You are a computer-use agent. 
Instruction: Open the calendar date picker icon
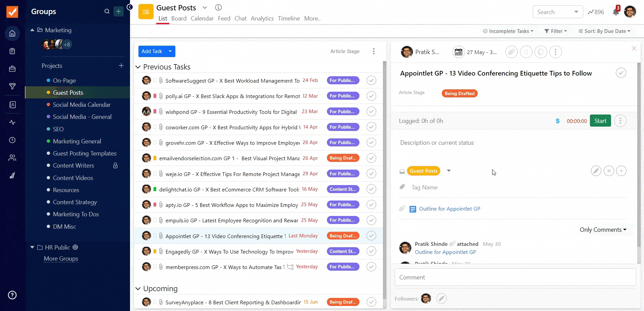tap(458, 52)
